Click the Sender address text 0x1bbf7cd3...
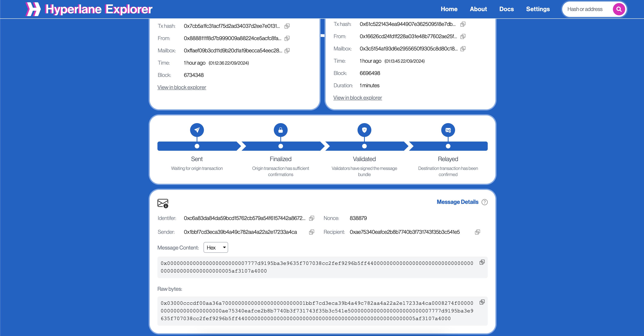Screen dimensions: 644x336 point(240,232)
